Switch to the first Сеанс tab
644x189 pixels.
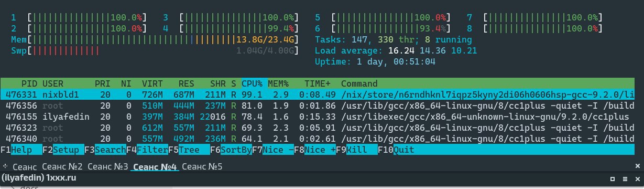click(25, 167)
